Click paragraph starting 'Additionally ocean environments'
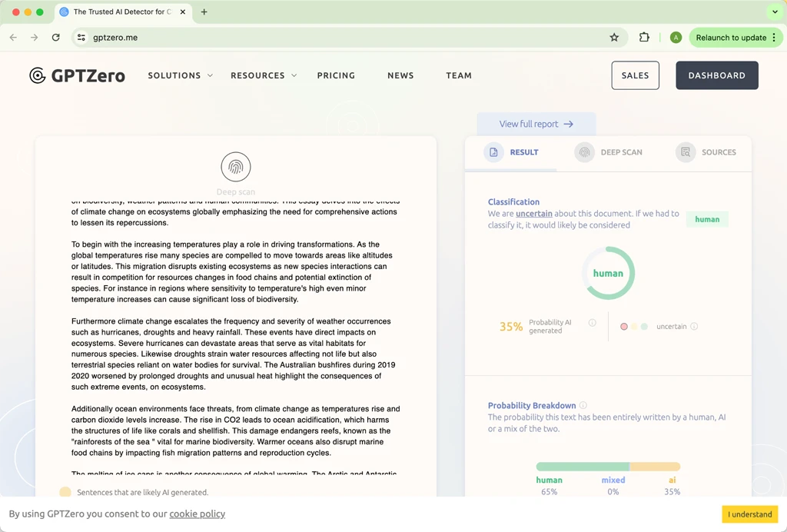The height and width of the screenshot is (532, 787). coord(235,431)
